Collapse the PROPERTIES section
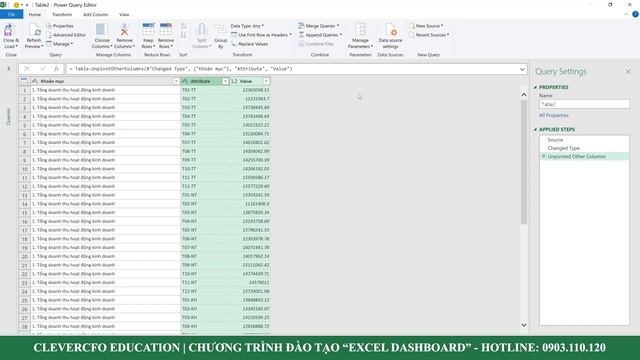This screenshot has height=360, width=640. (x=536, y=87)
